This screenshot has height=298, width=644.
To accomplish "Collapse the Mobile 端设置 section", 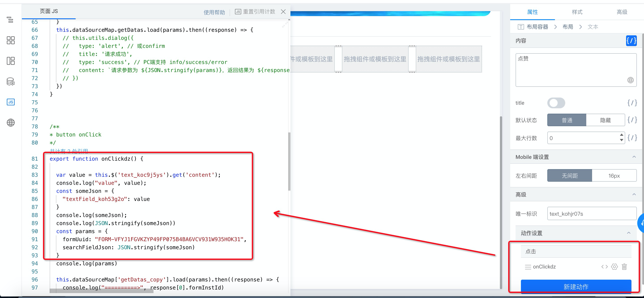I will point(634,157).
